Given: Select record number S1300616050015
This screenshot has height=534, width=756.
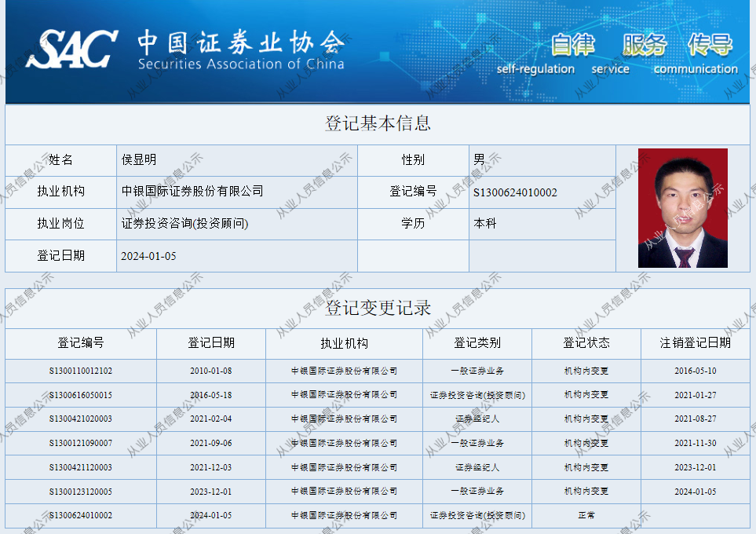Looking at the screenshot, I should tap(81, 395).
